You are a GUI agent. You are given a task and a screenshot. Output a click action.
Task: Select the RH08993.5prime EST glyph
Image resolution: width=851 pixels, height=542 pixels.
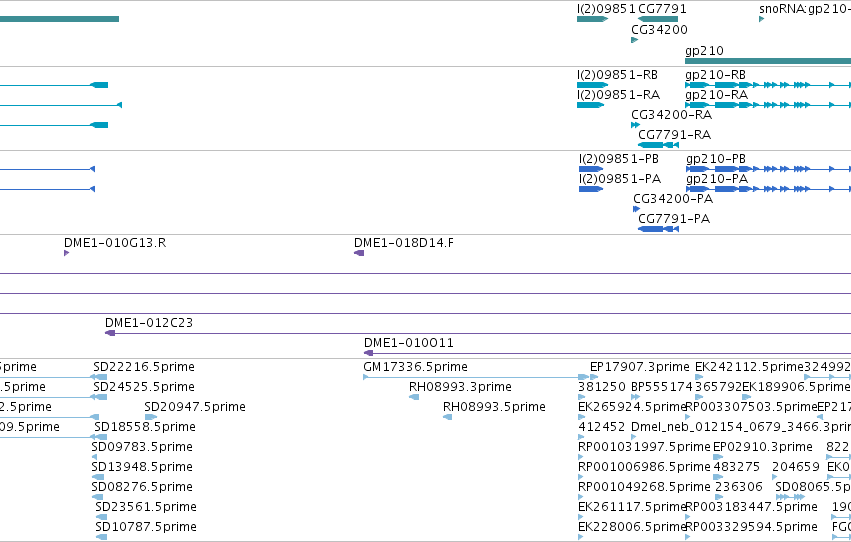[447, 417]
